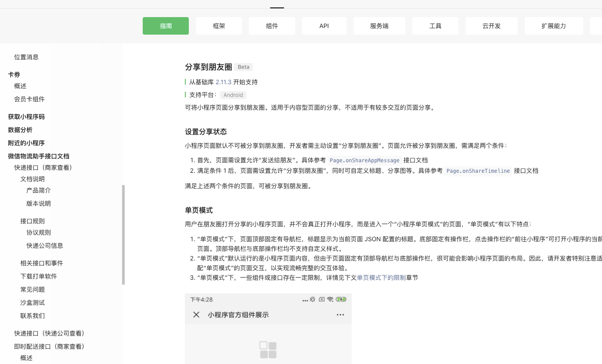Select the 扩展能力 tab

click(554, 26)
